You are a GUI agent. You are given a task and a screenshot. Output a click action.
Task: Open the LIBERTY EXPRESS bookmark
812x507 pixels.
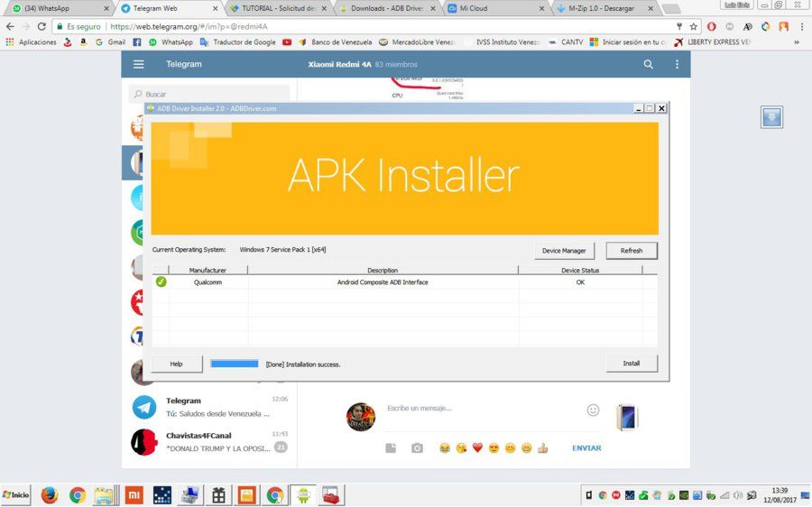tap(712, 41)
